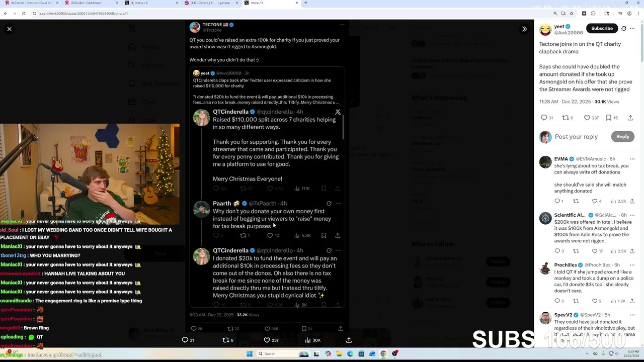
Task: Open the Windows Start menu
Action: [249, 354]
